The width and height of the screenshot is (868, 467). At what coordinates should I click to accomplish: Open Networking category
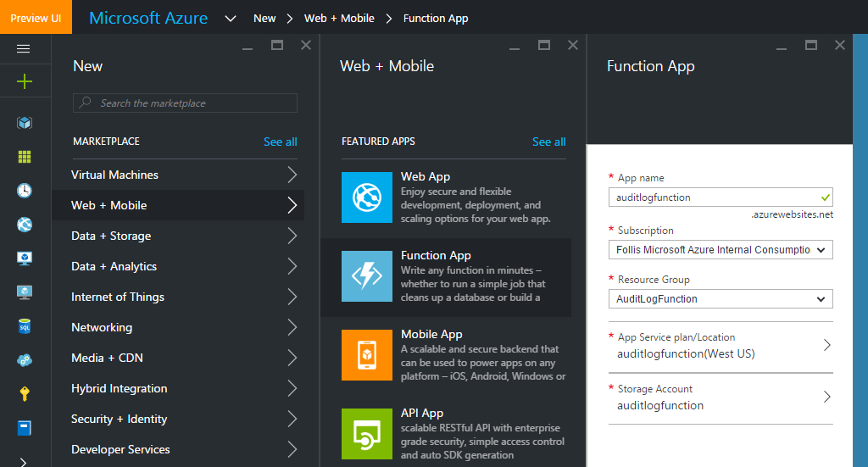coord(178,327)
